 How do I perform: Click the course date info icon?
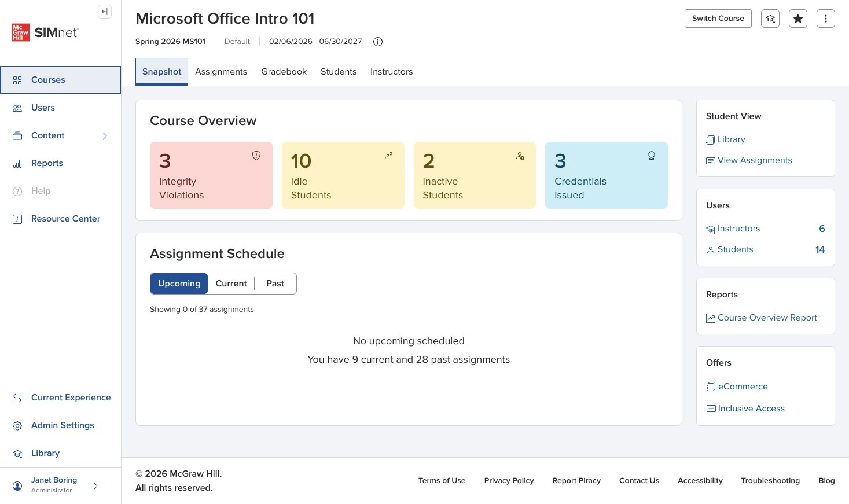click(378, 42)
